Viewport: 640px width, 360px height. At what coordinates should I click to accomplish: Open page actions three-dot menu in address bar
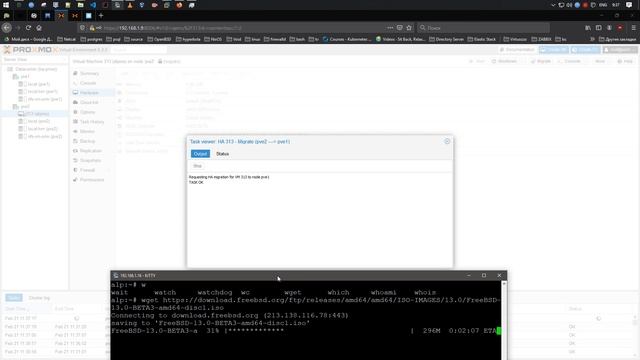pos(390,28)
